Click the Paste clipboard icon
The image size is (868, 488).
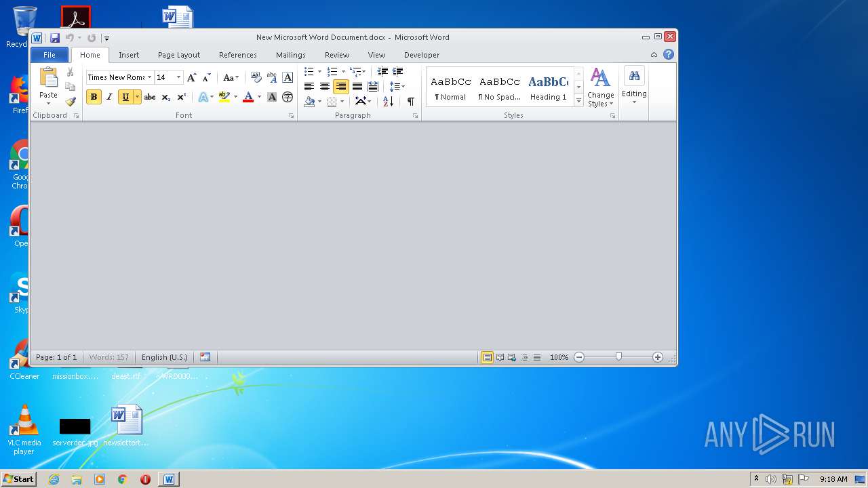pos(48,78)
